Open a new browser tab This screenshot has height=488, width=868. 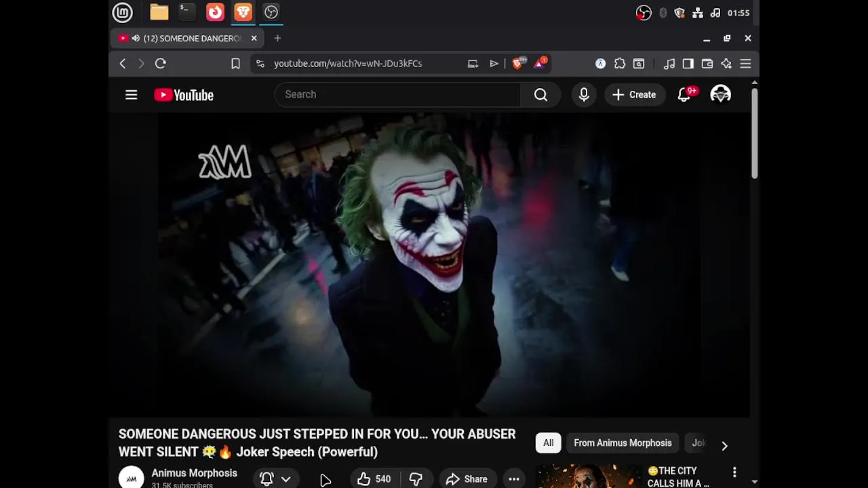277,39
